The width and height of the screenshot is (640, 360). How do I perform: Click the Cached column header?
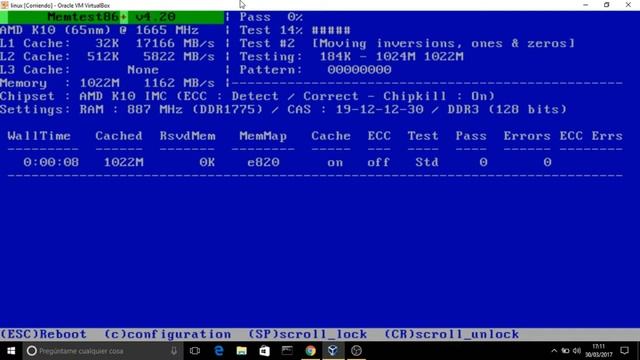[x=119, y=136]
